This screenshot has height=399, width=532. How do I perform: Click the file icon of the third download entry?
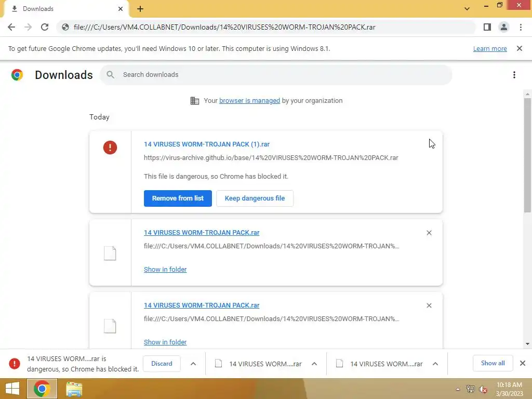pos(110,326)
